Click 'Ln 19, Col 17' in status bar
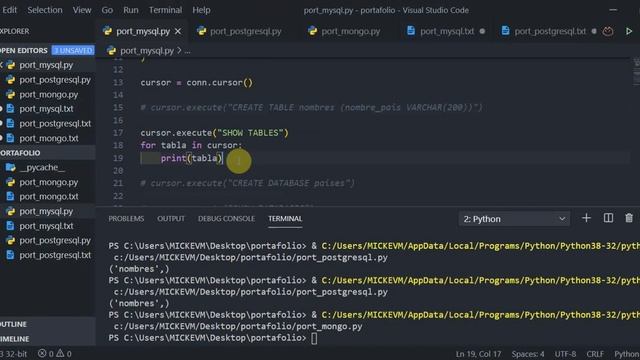640x360 pixels. tap(478, 354)
